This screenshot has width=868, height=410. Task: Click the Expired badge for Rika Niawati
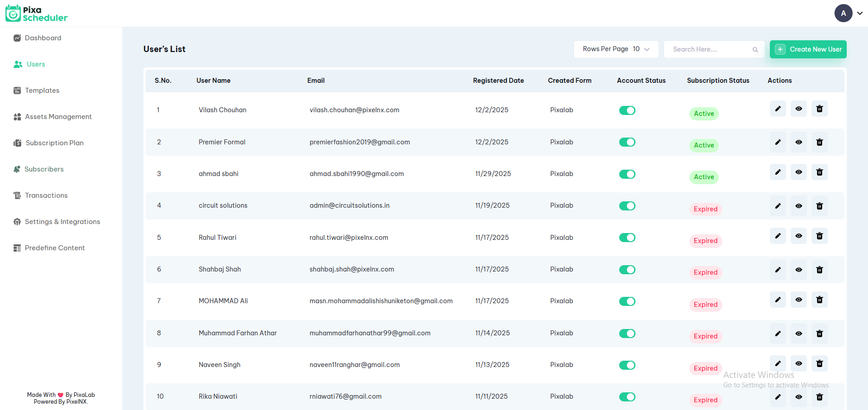point(705,400)
